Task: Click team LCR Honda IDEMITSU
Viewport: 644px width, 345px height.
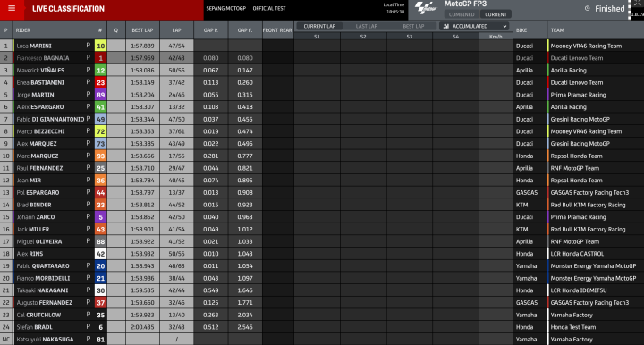Action: tap(579, 290)
